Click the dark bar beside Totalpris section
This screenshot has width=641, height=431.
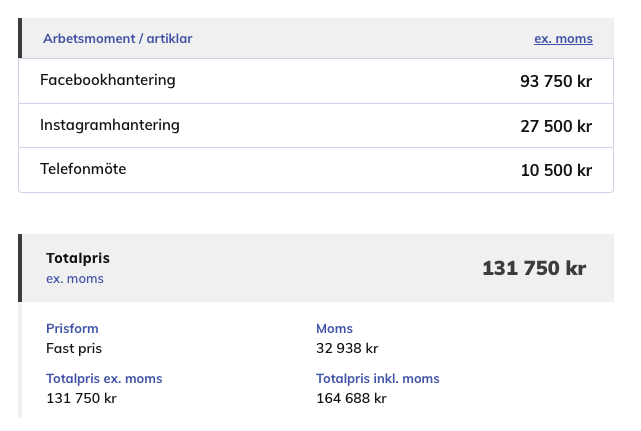20,268
